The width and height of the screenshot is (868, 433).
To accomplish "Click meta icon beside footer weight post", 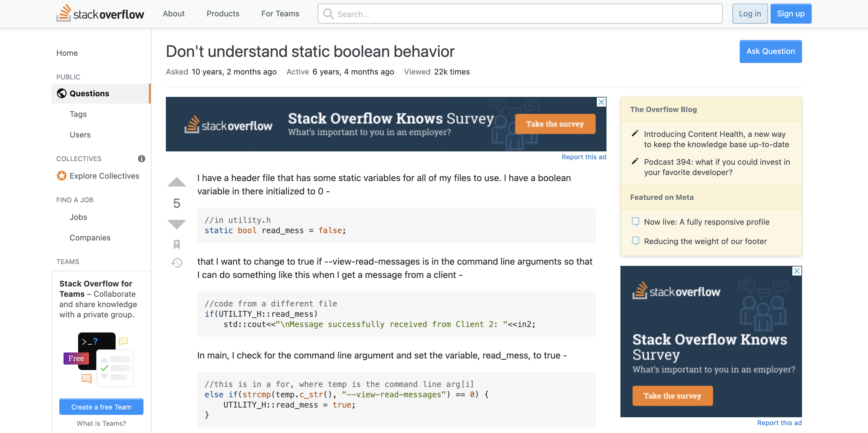I will pos(635,241).
